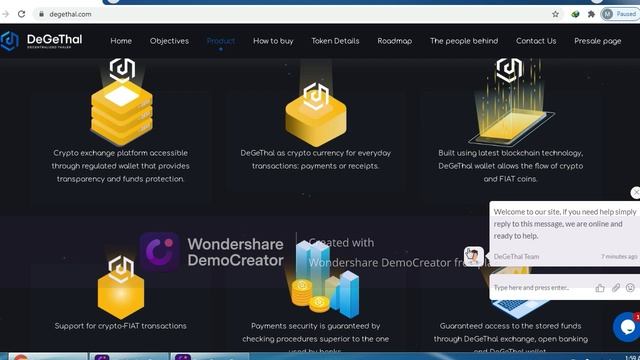The width and height of the screenshot is (640, 360).
Task: Go to Presale page
Action: (x=598, y=41)
